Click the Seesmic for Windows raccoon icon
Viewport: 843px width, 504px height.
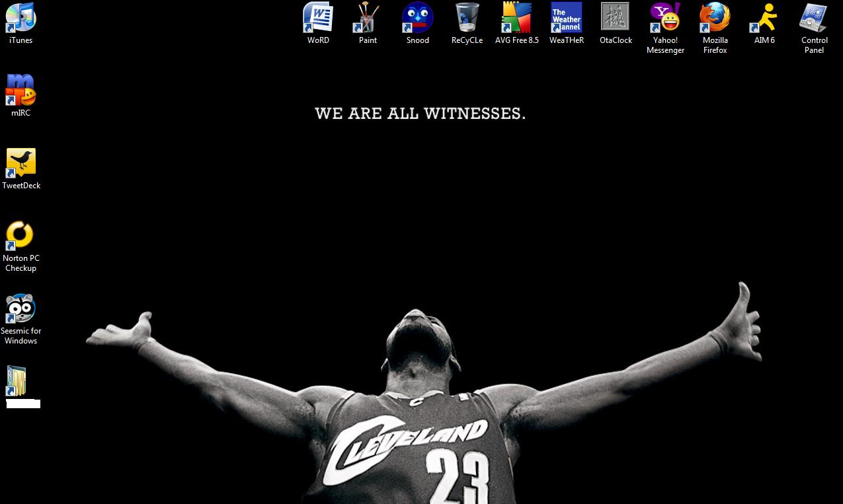[20, 308]
